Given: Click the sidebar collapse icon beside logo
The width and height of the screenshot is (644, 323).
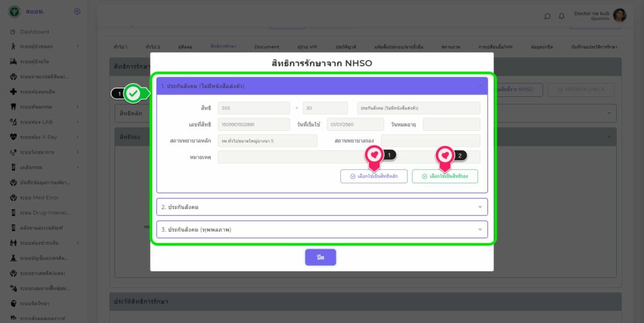Looking at the screenshot, I should [77, 11].
